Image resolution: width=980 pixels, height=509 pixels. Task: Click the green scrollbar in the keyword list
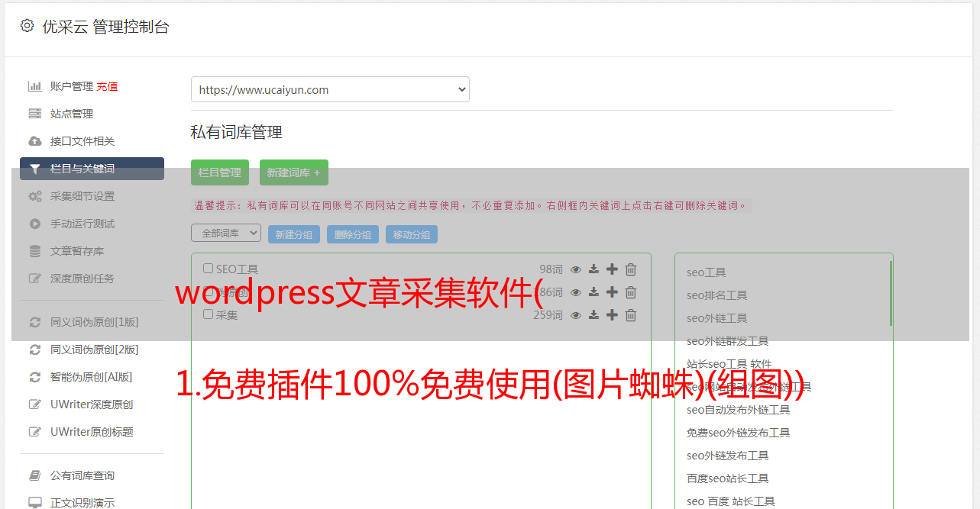click(891, 293)
